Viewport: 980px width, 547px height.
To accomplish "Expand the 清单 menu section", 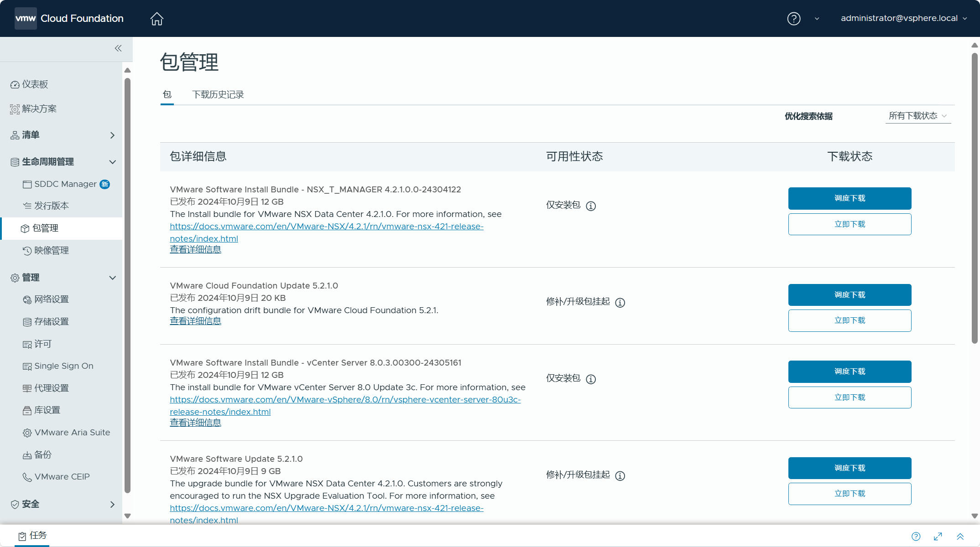I will point(112,135).
